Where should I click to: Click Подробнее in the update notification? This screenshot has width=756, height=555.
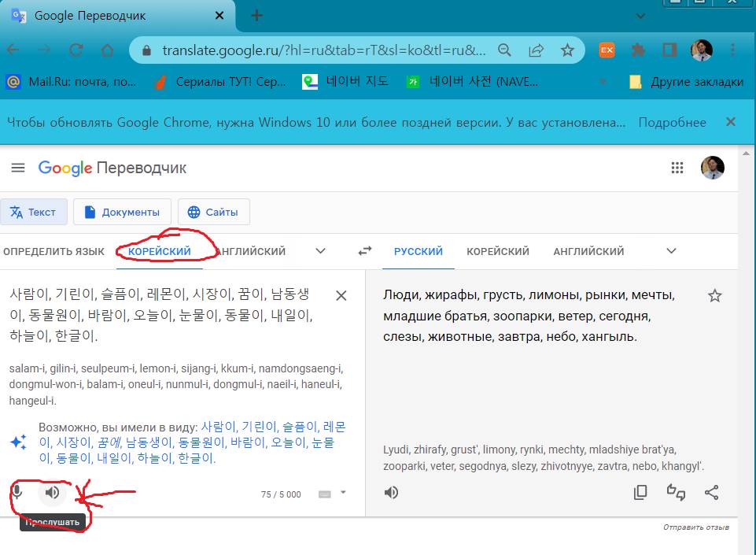(x=672, y=122)
